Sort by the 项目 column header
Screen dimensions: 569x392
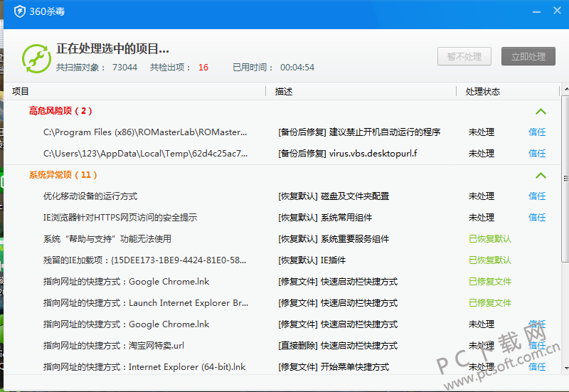click(x=21, y=92)
